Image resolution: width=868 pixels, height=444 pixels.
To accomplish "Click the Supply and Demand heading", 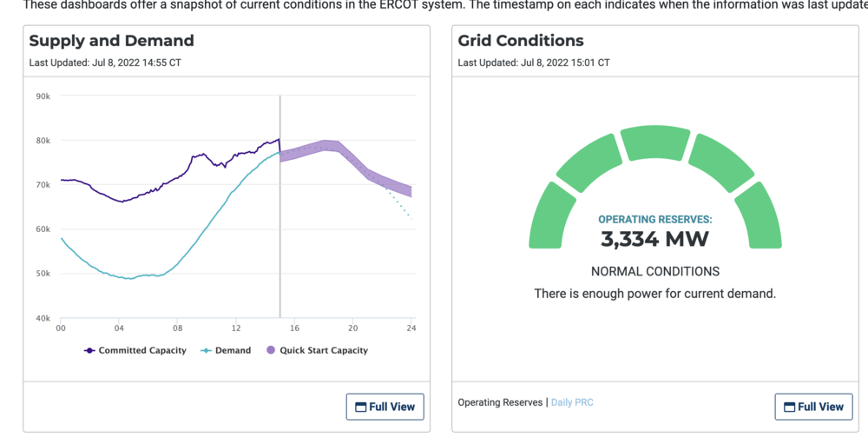I will click(111, 41).
